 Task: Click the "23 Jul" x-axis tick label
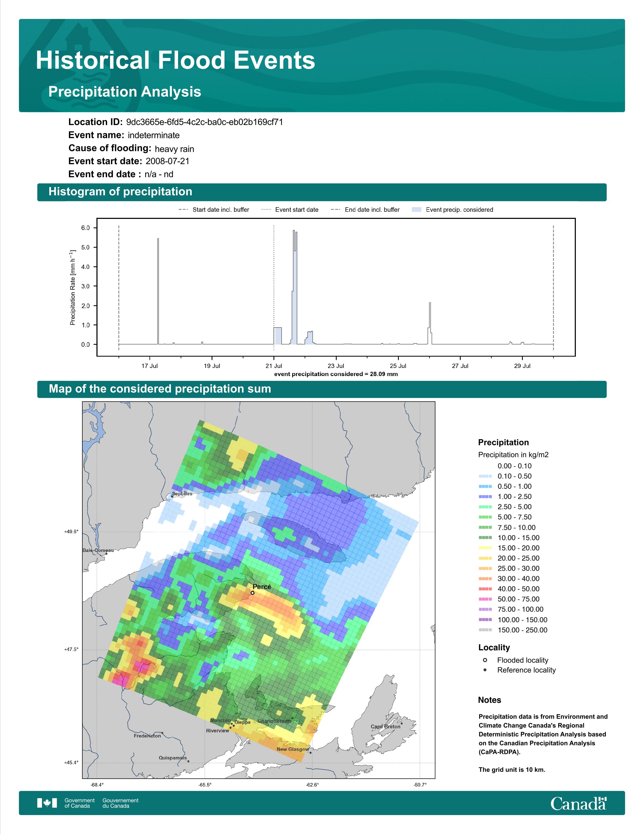336,366
